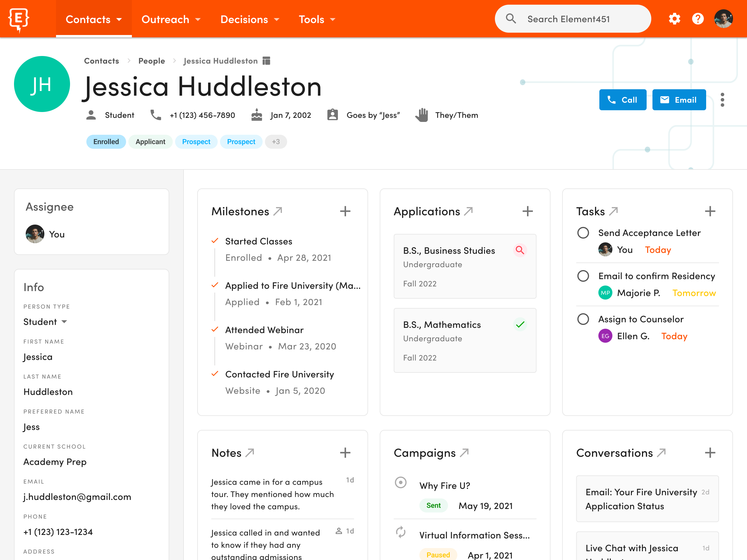The width and height of the screenshot is (747, 560).
Task: Click the magnifier icon on Business Studies application
Action: point(520,251)
